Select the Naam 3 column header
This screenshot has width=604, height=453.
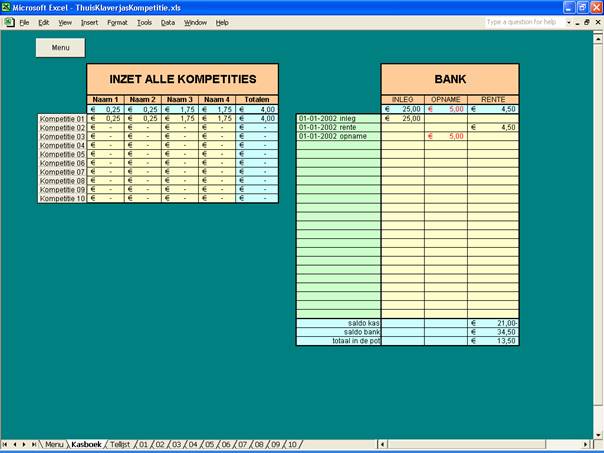pyautogui.click(x=180, y=100)
